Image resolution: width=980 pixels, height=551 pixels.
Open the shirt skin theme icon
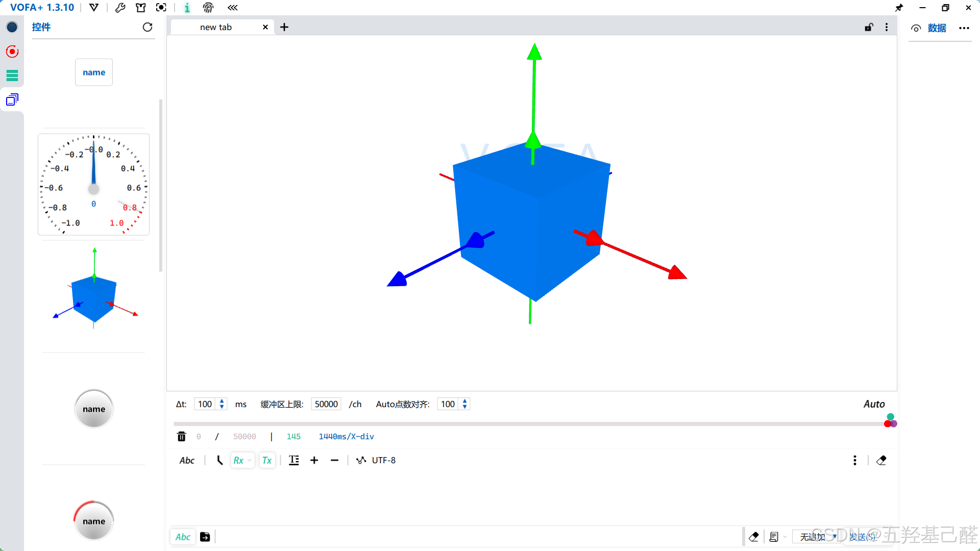click(140, 8)
